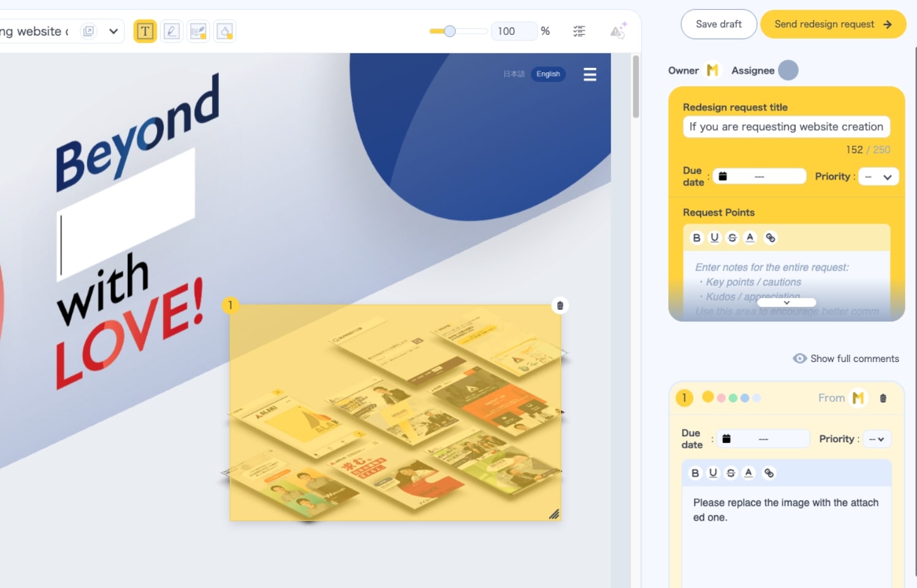Click the AI sparkle assistant icon
The image size is (917, 588).
pyautogui.click(x=618, y=30)
